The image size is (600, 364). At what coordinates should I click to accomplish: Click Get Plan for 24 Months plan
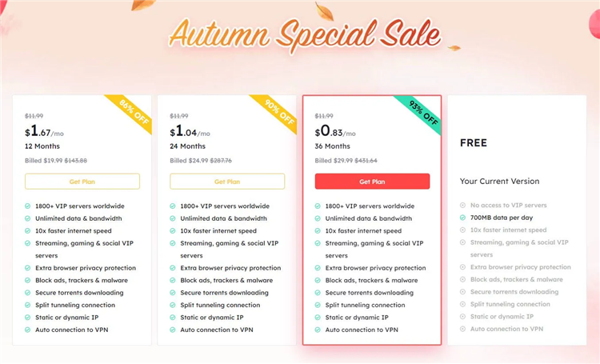click(227, 182)
